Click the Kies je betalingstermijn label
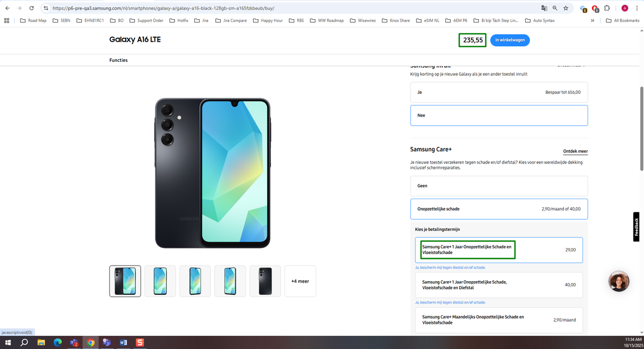644x349 pixels. click(437, 229)
